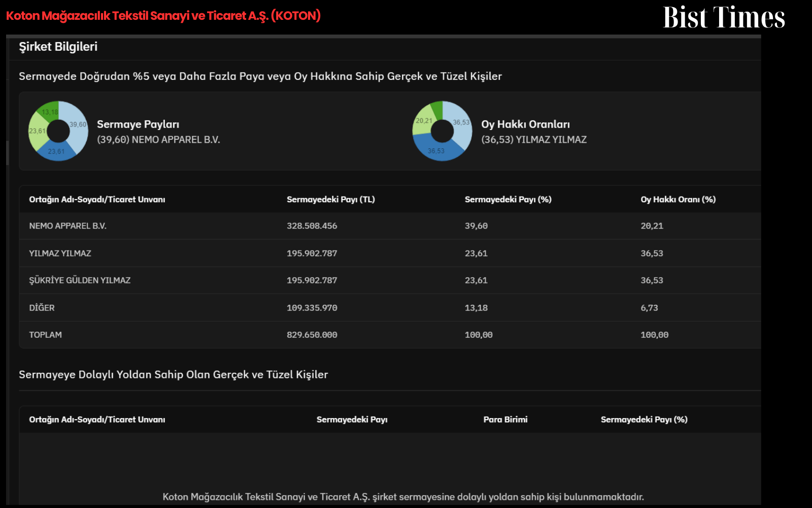Select the TOPLAM row name
The height and width of the screenshot is (508, 812).
click(x=45, y=335)
